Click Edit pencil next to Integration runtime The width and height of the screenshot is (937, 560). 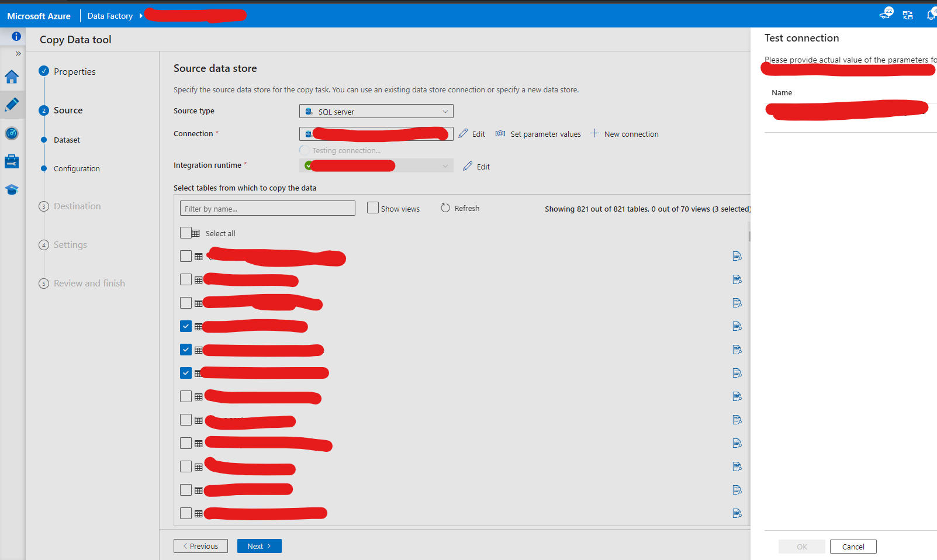point(468,166)
